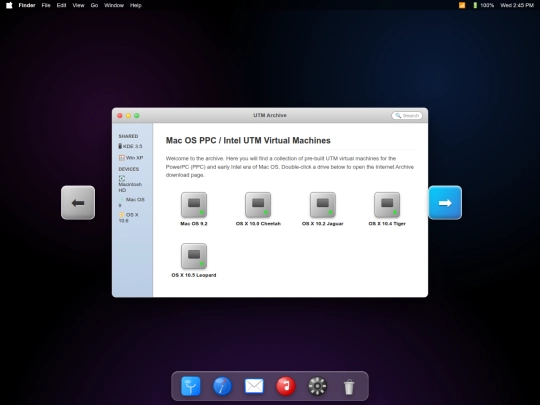This screenshot has height=405, width=540.
Task: Click the Mac OS PPC / Intel UTM heading
Action: pyautogui.click(x=248, y=141)
